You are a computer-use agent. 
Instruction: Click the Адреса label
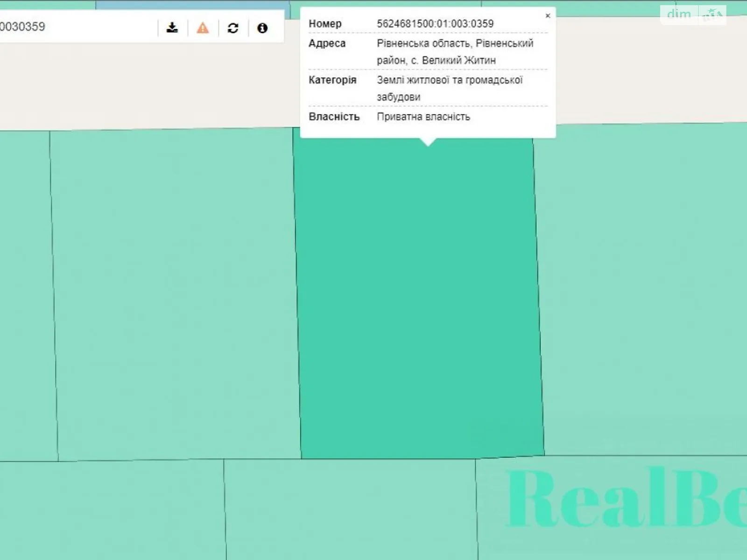[x=327, y=43]
